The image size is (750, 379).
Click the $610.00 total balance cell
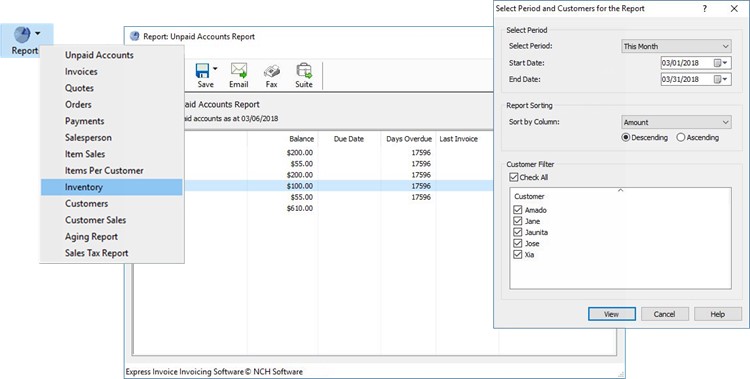click(x=300, y=208)
